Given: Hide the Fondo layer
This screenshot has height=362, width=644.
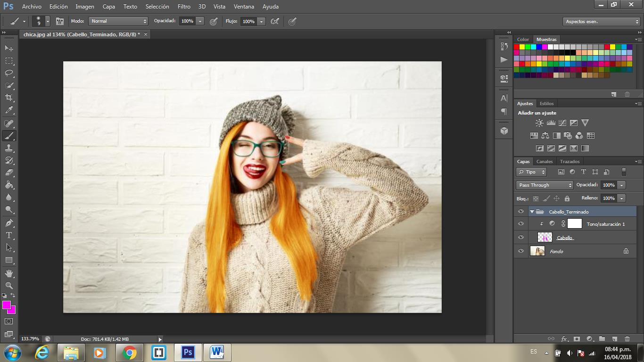Looking at the screenshot, I should [x=521, y=251].
